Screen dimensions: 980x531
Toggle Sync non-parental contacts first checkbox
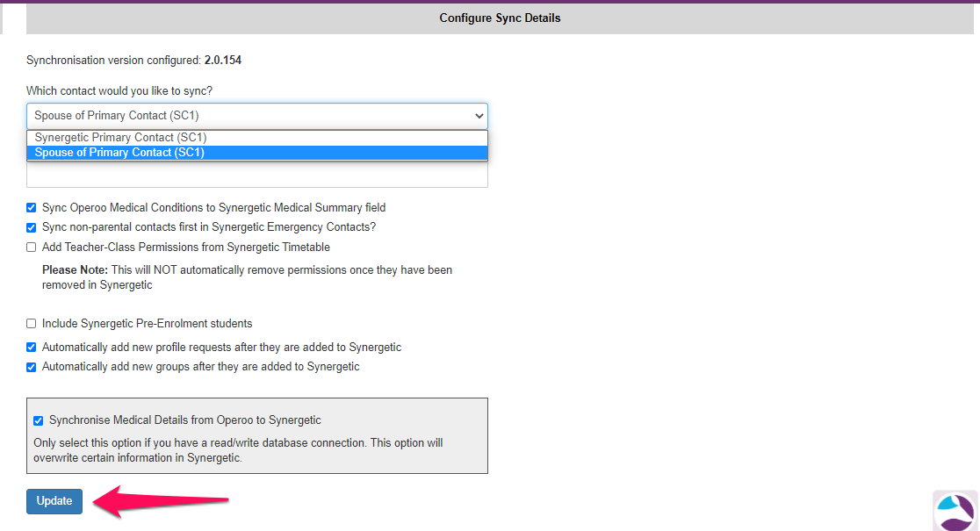pos(32,227)
